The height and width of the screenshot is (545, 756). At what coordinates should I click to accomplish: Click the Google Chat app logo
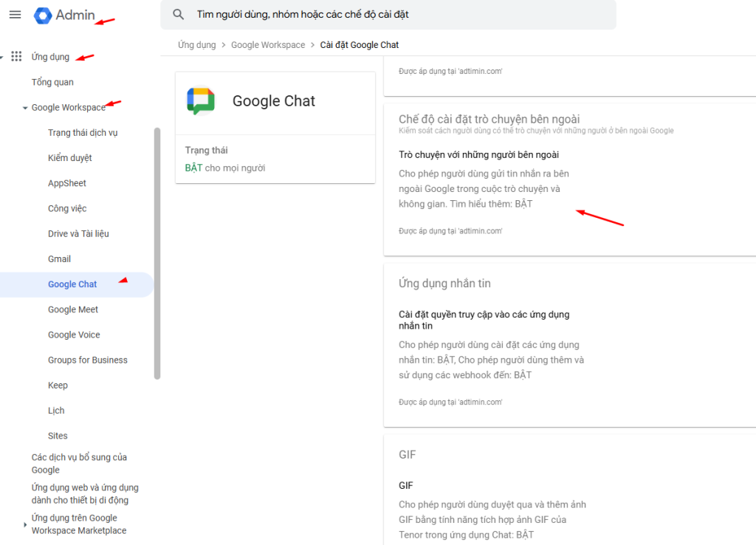pos(201,100)
